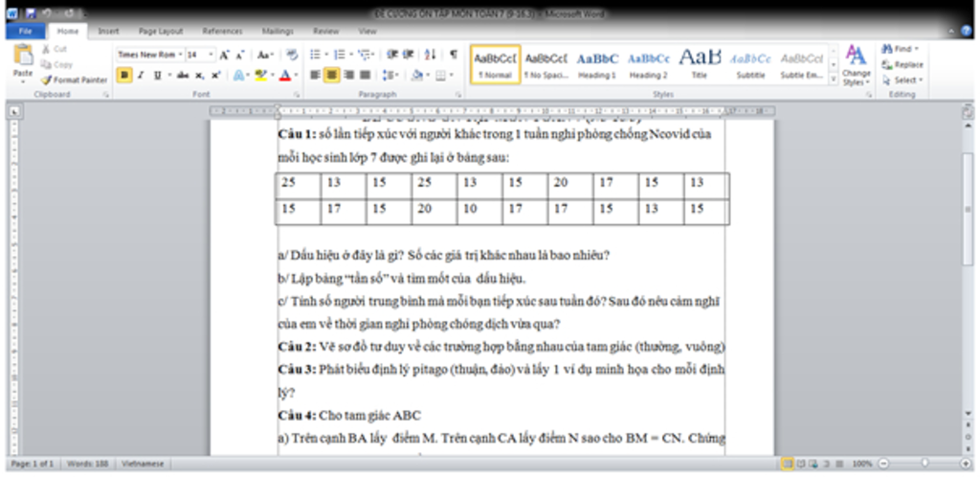980x477 pixels.
Task: Toggle Underline formatting
Action: click(x=157, y=75)
